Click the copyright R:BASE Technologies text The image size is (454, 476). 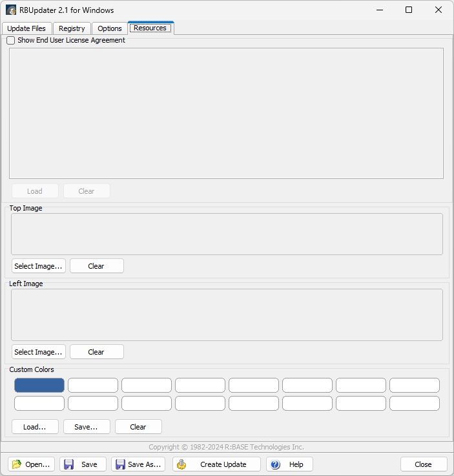pyautogui.click(x=227, y=447)
